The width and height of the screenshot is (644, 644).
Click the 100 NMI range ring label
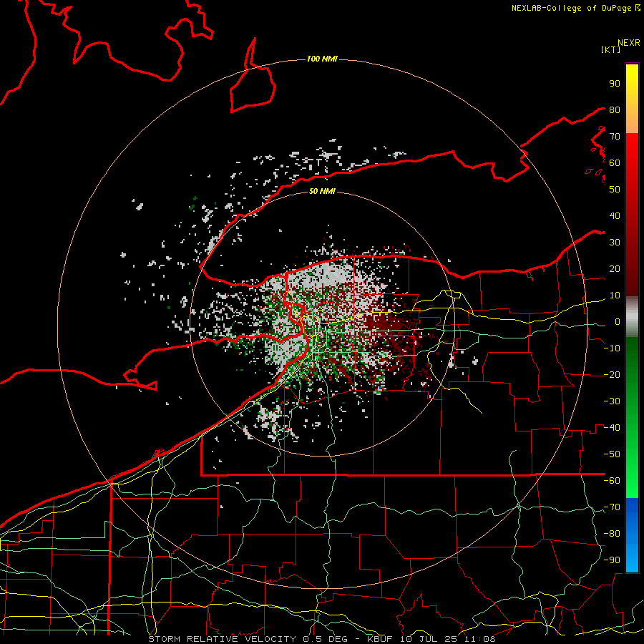pyautogui.click(x=322, y=59)
